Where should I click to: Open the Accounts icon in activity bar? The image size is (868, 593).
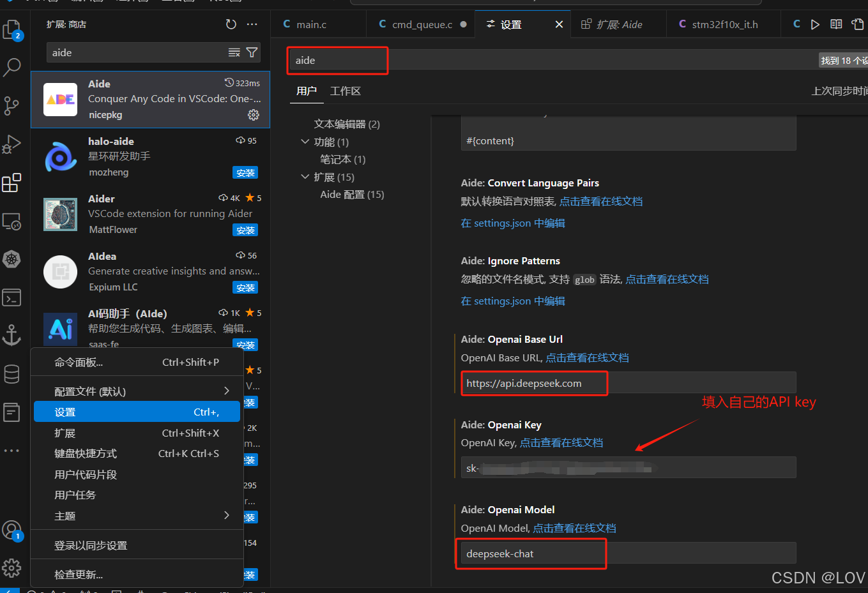pos(12,530)
